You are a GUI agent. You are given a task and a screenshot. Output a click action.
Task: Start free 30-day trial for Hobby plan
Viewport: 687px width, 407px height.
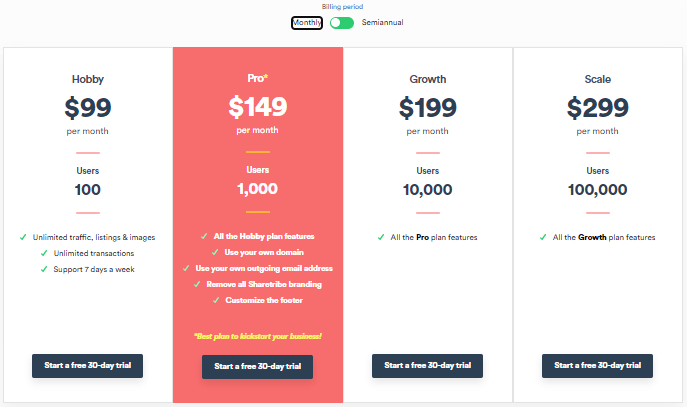click(87, 366)
